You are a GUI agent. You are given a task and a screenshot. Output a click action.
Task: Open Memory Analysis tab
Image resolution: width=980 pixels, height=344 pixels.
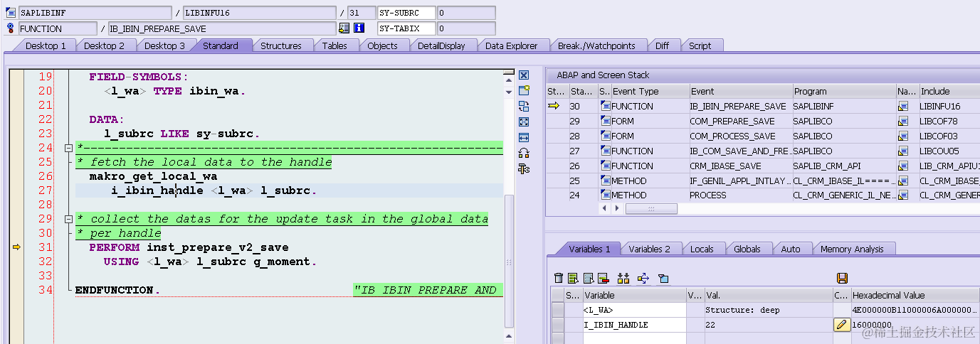click(852, 249)
